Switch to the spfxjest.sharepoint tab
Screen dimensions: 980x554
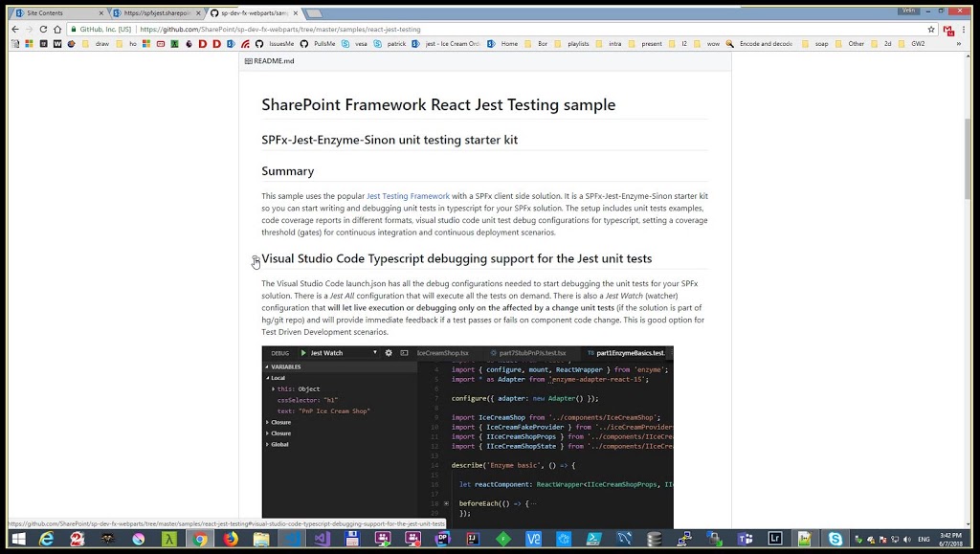coord(156,12)
